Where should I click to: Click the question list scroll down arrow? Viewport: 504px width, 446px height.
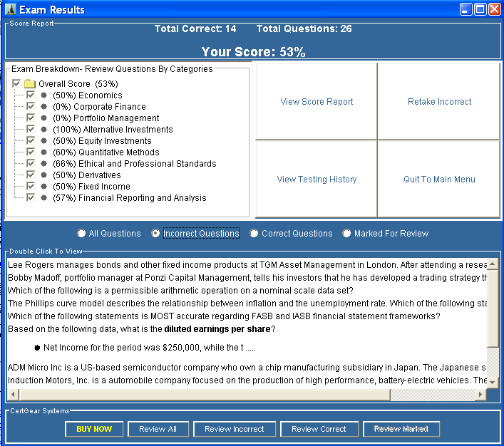click(x=493, y=382)
